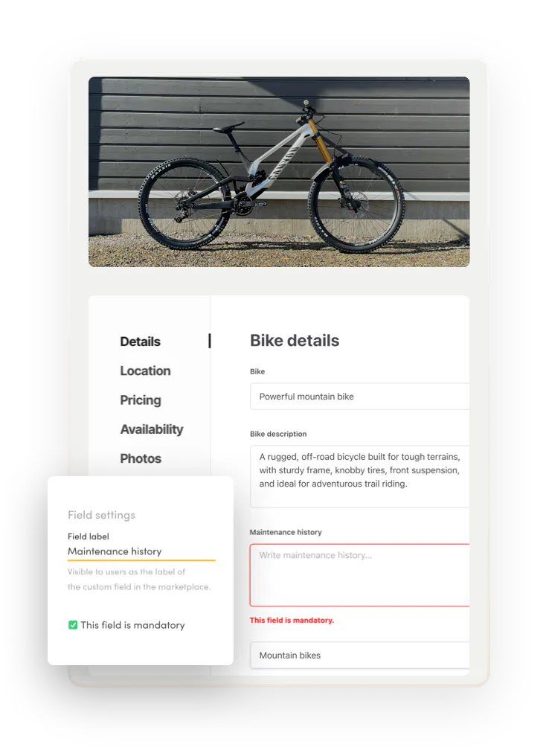
Task: Edit the Field label input in Field settings
Action: pos(141,551)
